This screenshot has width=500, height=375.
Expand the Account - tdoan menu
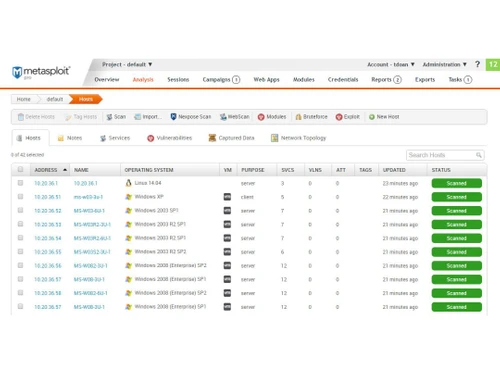click(391, 64)
